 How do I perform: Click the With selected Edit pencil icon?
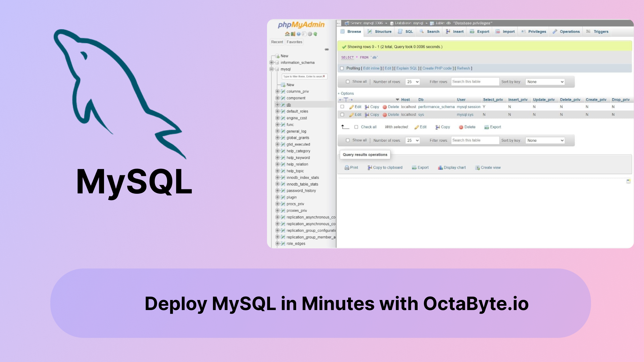(417, 127)
